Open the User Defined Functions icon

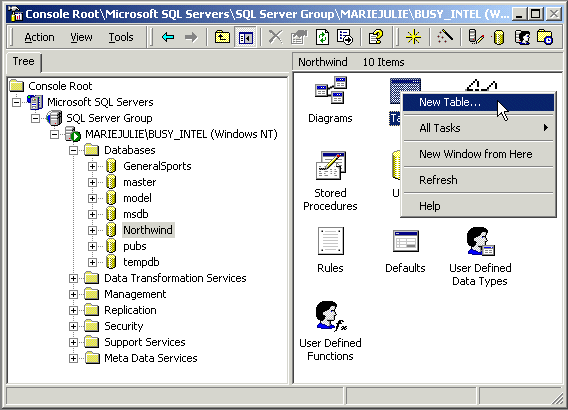330,316
